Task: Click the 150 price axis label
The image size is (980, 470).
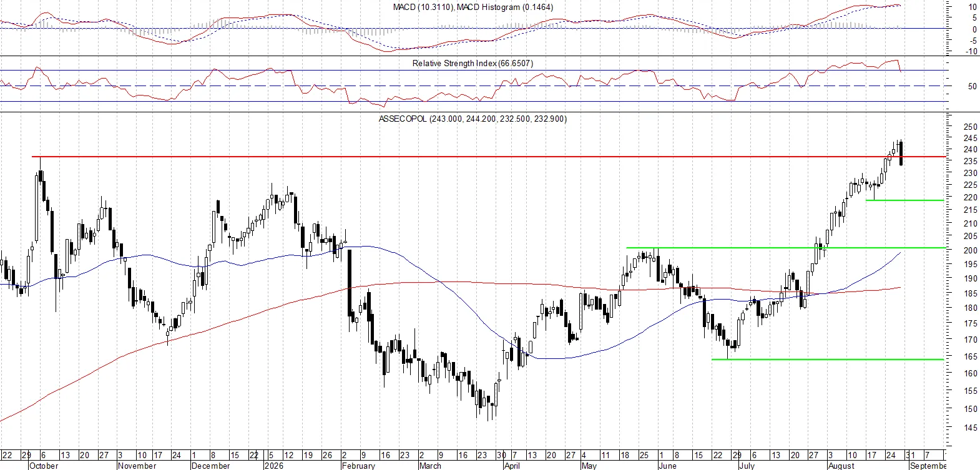Action: tap(971, 409)
